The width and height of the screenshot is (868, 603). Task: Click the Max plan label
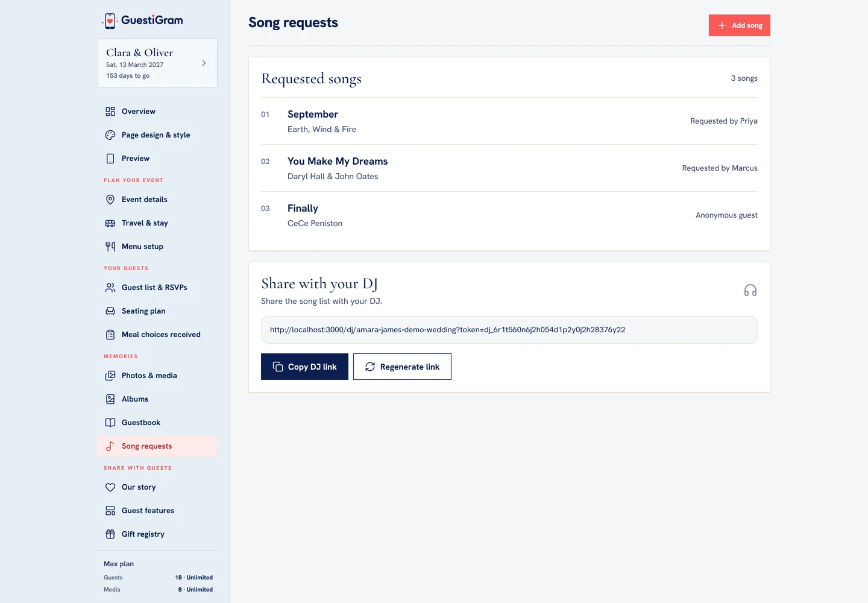click(119, 564)
